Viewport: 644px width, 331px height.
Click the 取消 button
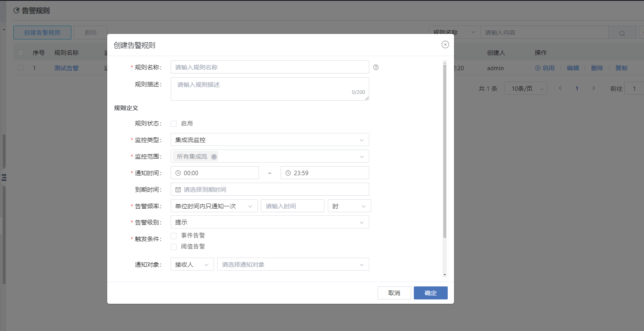click(x=394, y=293)
